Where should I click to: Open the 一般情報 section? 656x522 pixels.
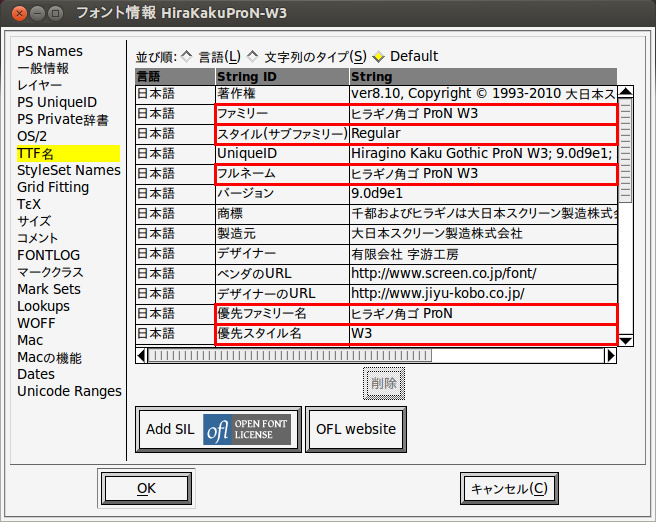[43, 68]
